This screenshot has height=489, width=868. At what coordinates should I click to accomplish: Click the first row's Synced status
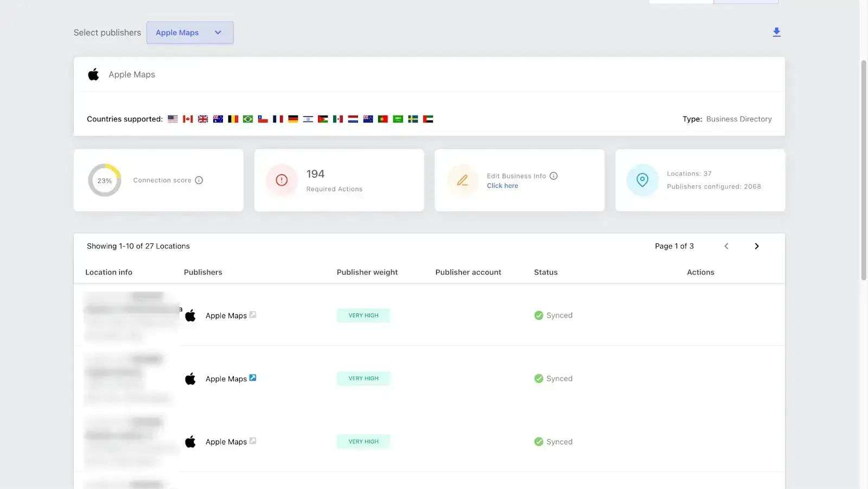point(553,316)
